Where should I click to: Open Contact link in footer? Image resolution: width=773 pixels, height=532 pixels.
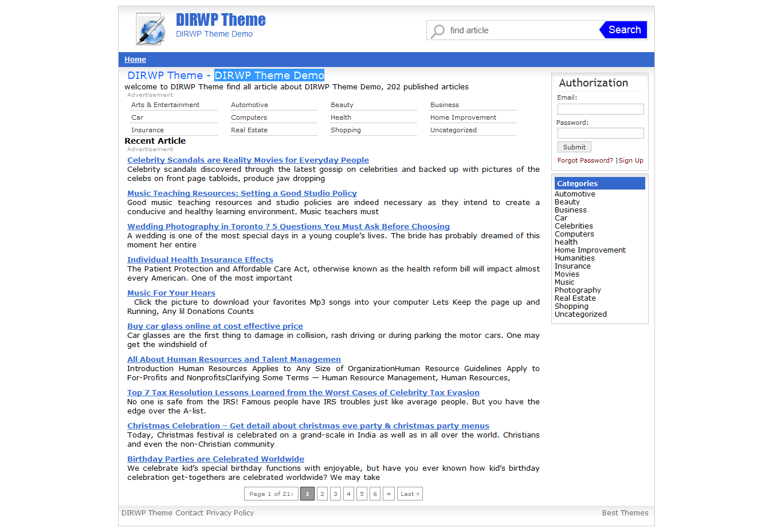[189, 513]
